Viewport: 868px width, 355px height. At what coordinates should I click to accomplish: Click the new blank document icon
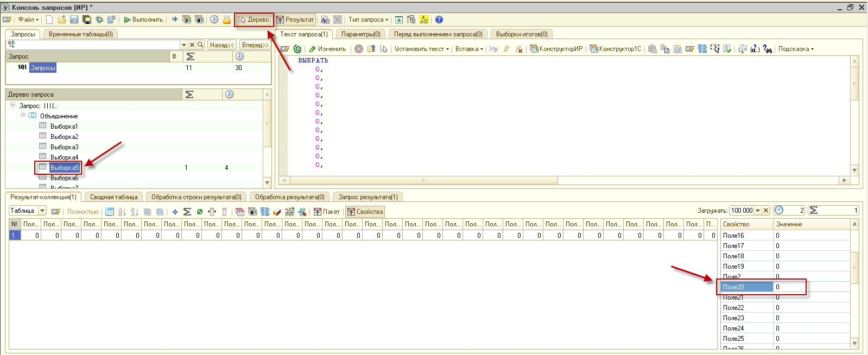(49, 20)
